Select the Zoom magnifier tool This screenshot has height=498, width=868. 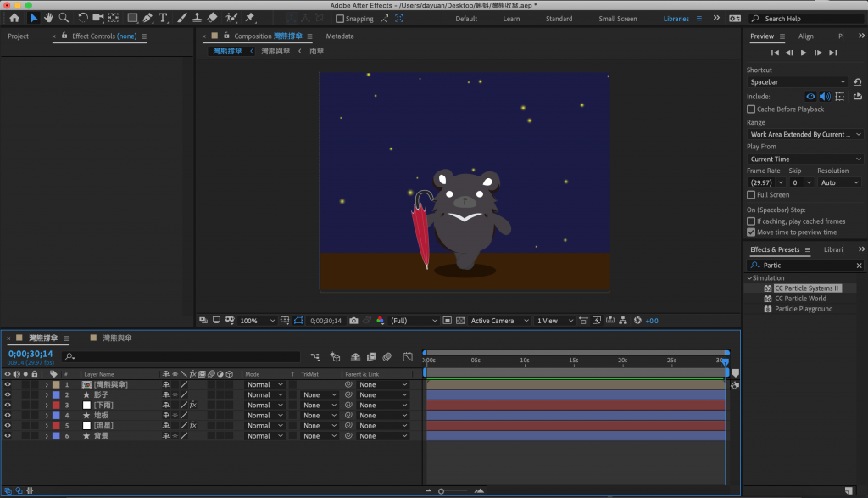click(64, 19)
